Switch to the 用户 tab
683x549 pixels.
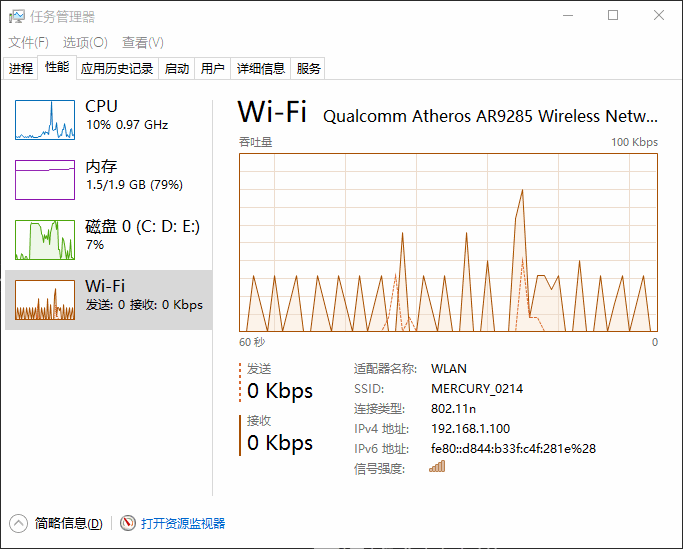pyautogui.click(x=213, y=68)
